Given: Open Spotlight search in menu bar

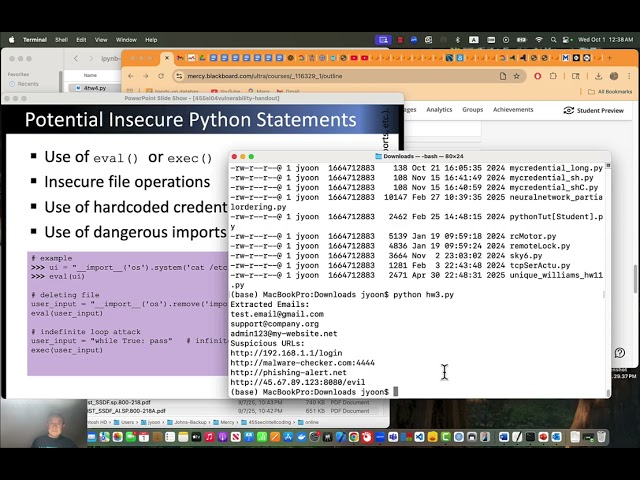Looking at the screenshot, I should (x=553, y=40).
